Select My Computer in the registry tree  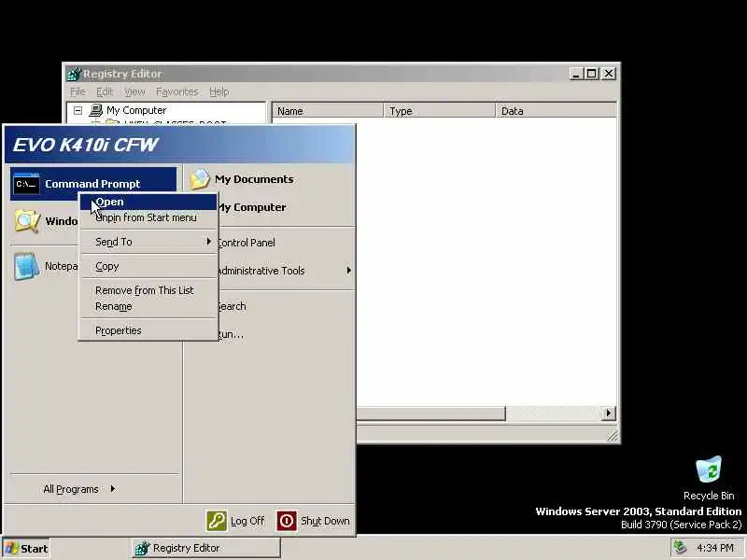click(136, 110)
